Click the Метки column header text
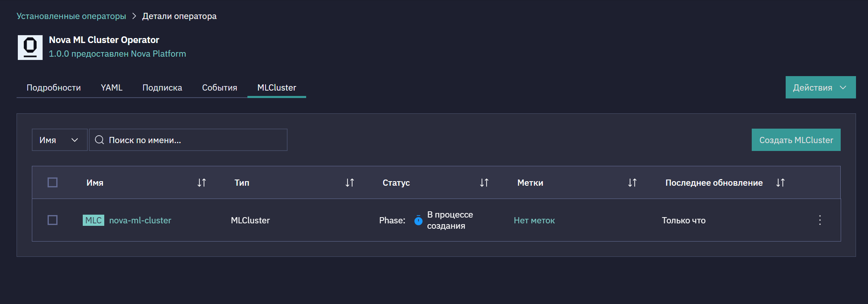This screenshot has width=868, height=304. pos(530,182)
